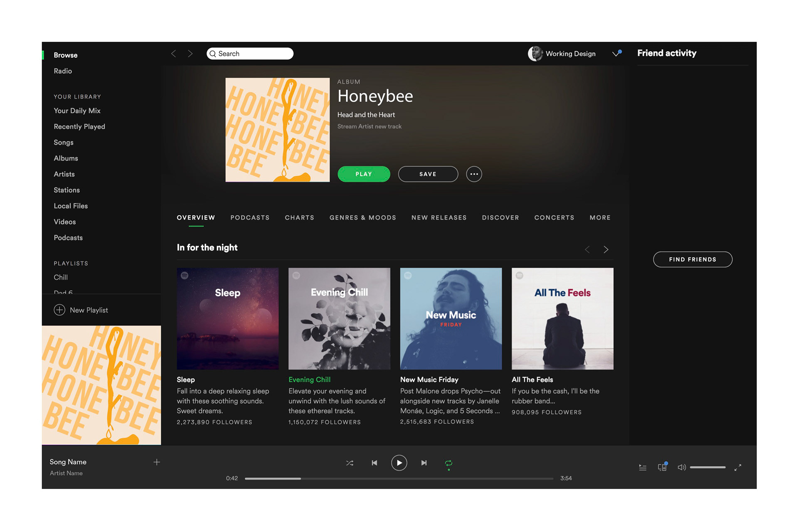Open the Genres & Moods tab

362,218
